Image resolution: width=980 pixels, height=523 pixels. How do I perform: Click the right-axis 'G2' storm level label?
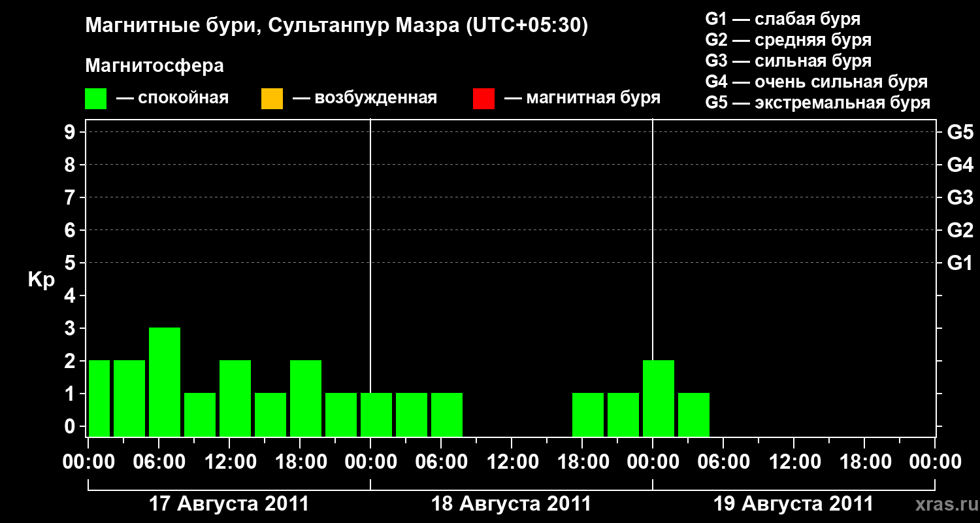point(960,230)
